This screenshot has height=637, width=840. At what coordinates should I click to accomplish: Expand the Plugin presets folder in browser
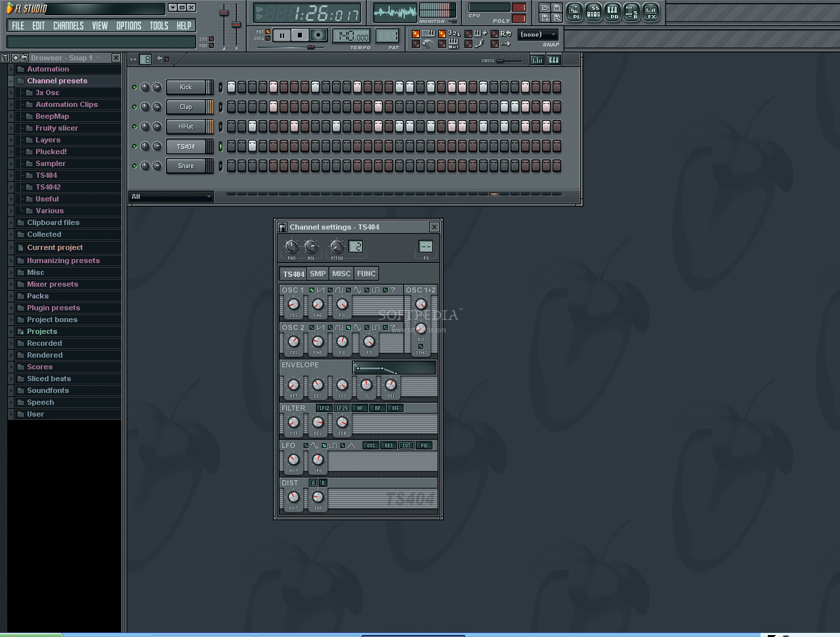pyautogui.click(x=53, y=308)
